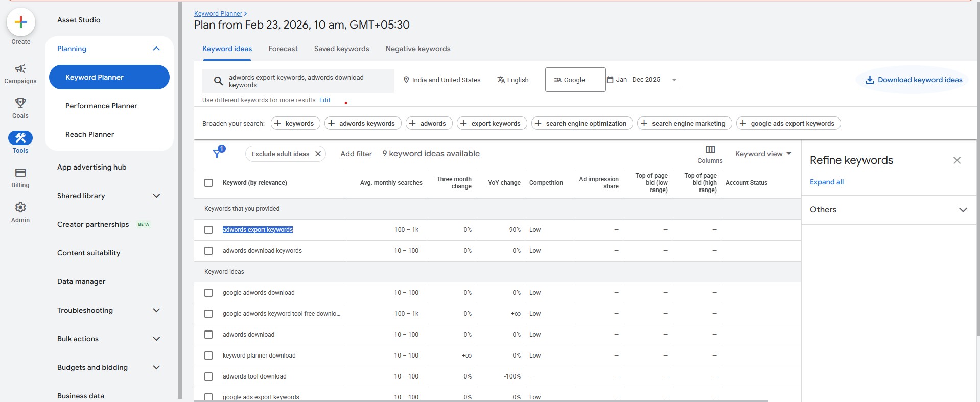Sort by Competition column header
This screenshot has width=980, height=402.
tap(546, 183)
